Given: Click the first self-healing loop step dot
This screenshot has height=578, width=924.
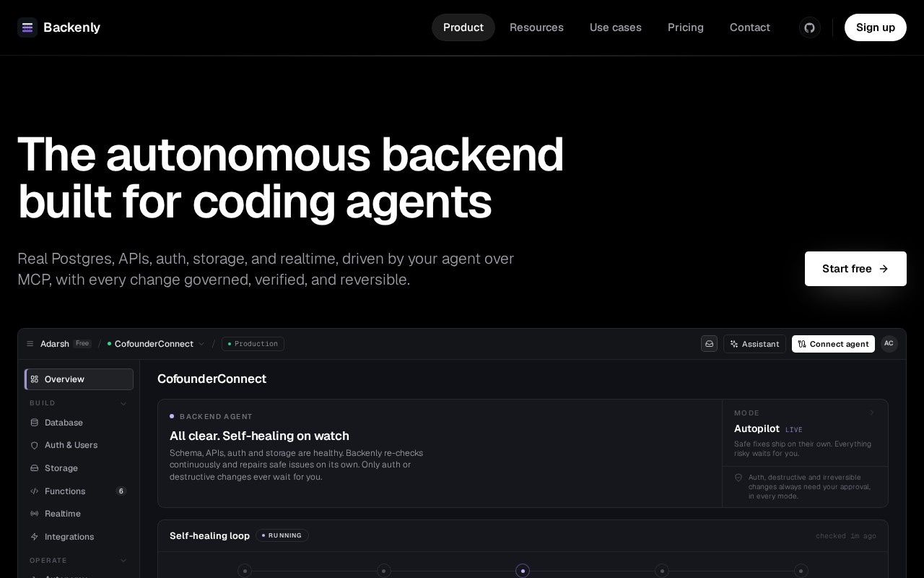Looking at the screenshot, I should tap(245, 571).
